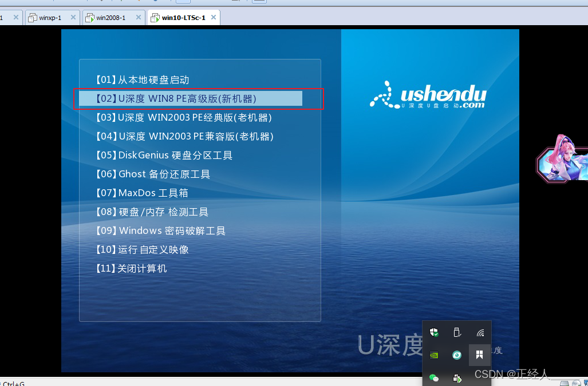Select 【10】运行 自定义映像
The image size is (588, 386).
tap(142, 249)
